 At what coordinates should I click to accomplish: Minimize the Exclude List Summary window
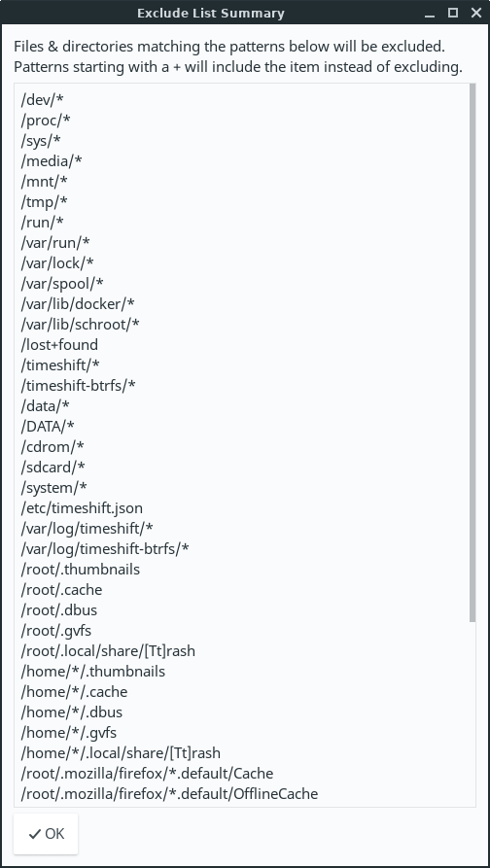coord(430,13)
